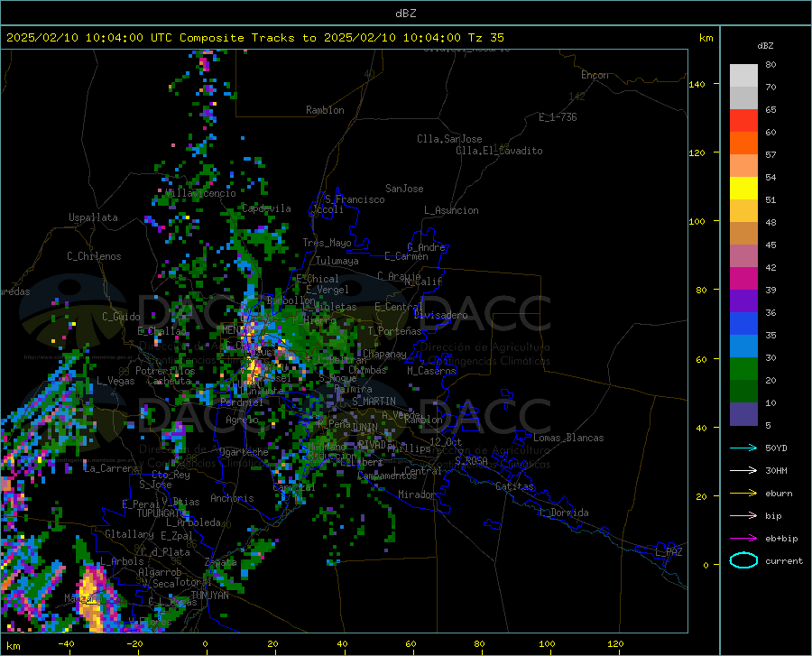Select the magenta 42 dBZ swatch
812x656 pixels.
tap(743, 279)
